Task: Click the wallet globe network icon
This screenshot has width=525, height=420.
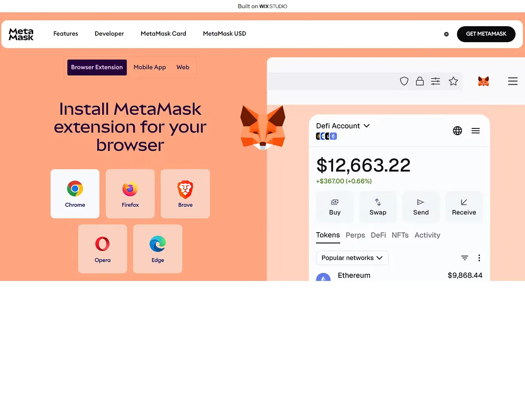Action: (457, 130)
